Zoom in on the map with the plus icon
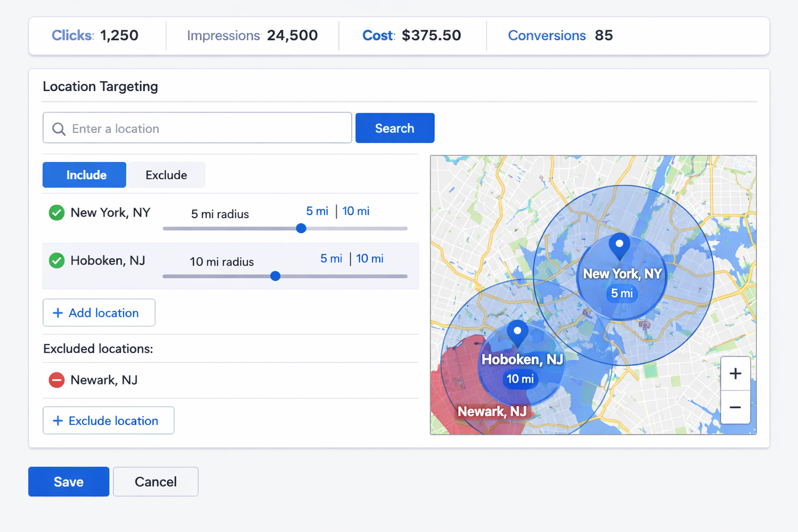Image resolution: width=798 pixels, height=532 pixels. click(735, 373)
